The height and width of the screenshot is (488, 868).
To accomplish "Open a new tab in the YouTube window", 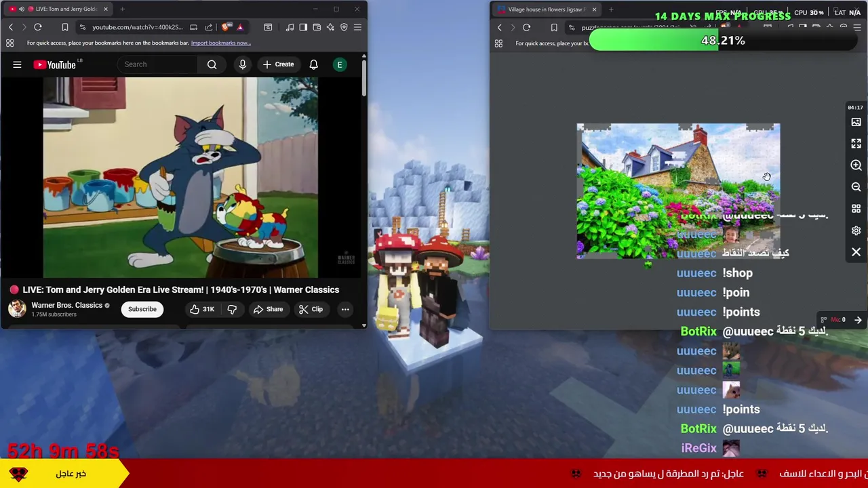I will [122, 9].
